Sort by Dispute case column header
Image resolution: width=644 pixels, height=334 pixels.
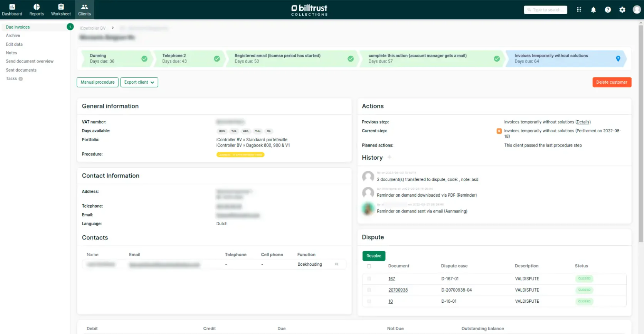click(454, 266)
